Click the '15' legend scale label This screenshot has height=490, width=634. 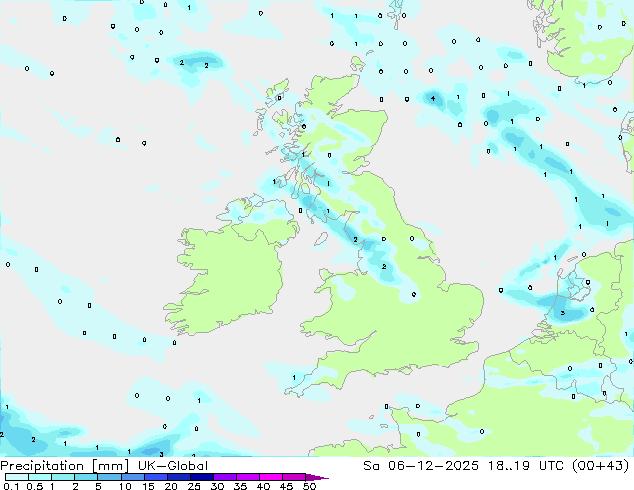point(148,486)
